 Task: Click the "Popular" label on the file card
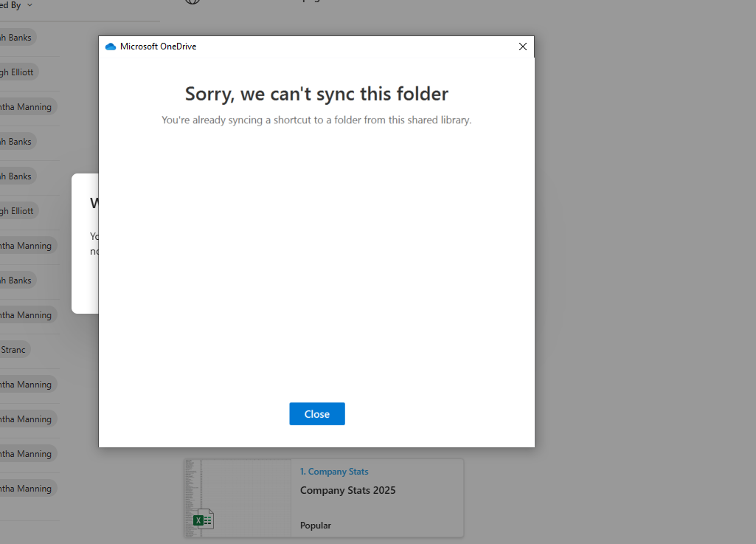click(316, 525)
